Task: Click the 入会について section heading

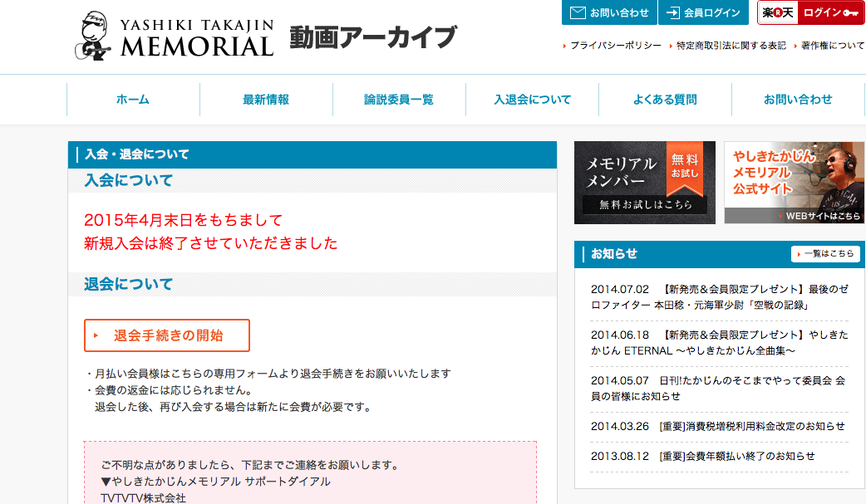Action: point(129,180)
